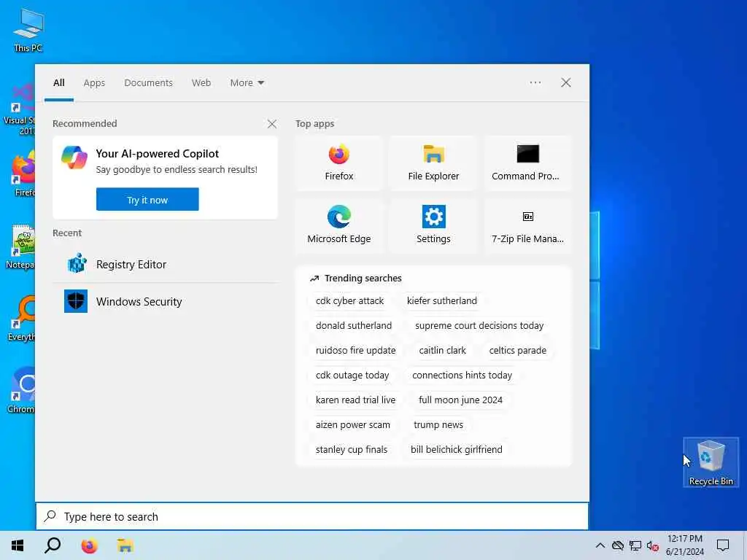
Task: Show hidden system tray icons
Action: [600, 545]
